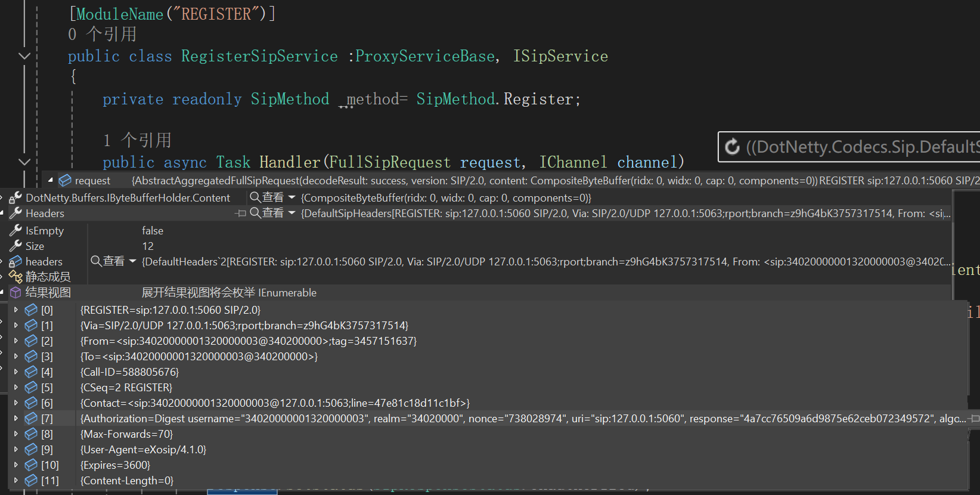Image resolution: width=980 pixels, height=495 pixels.
Task: Open the 查看 dropdown arrow on Headers row
Action: click(x=292, y=213)
